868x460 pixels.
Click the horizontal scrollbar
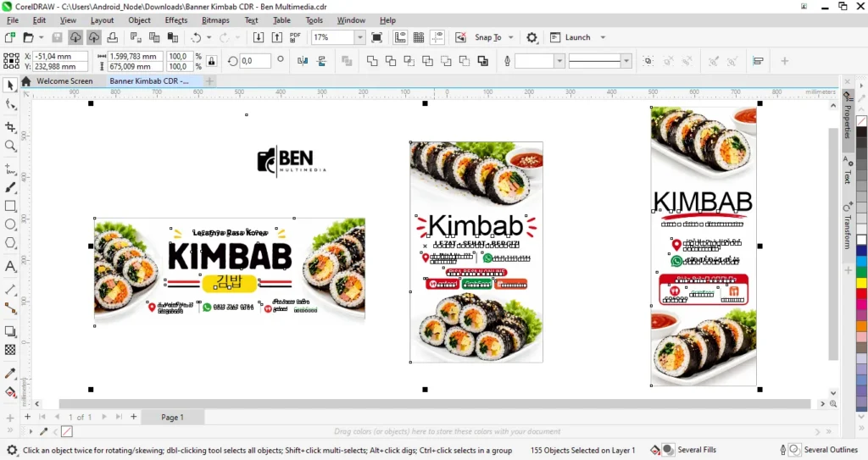pos(435,404)
